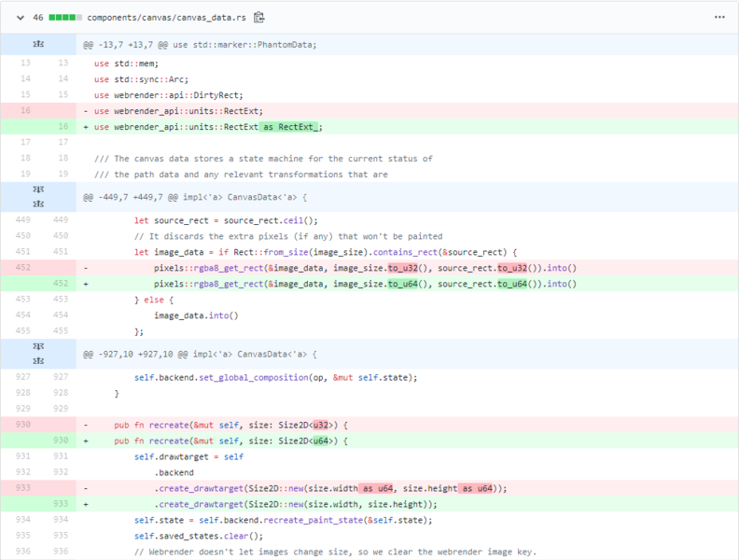Click the comment '// Webrender doesn't let images change size'
Screen dimensions: 739x560
(335, 552)
